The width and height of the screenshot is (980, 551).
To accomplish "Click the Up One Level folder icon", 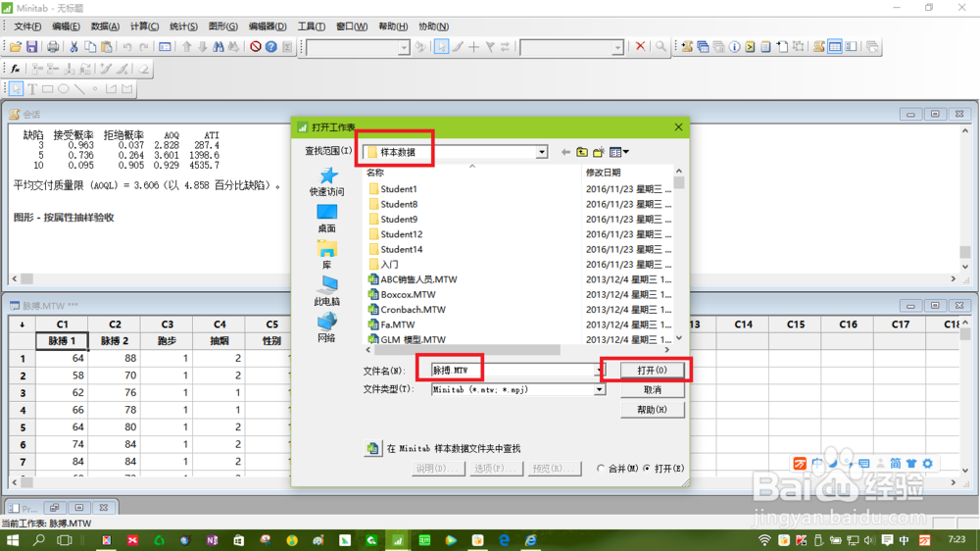I will (x=582, y=152).
